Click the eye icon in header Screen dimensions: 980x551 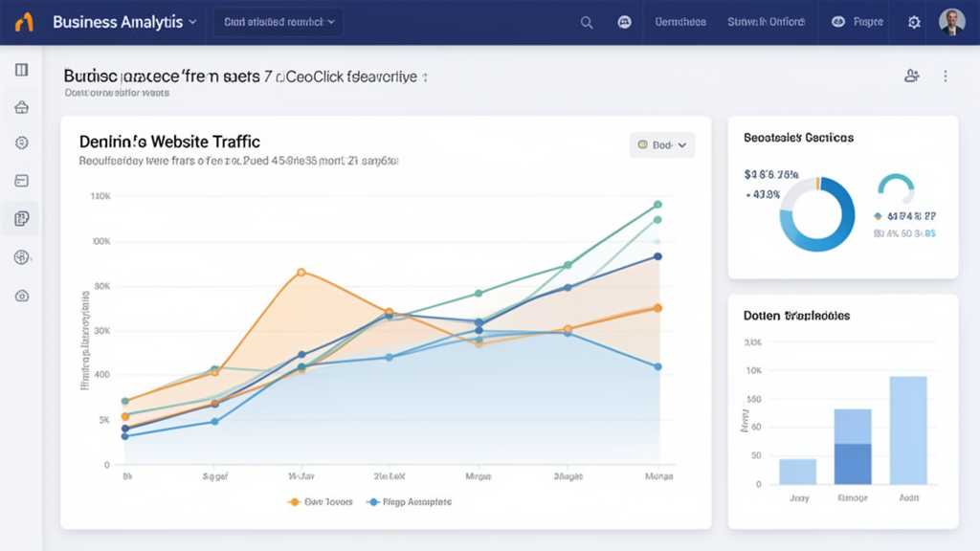[838, 22]
